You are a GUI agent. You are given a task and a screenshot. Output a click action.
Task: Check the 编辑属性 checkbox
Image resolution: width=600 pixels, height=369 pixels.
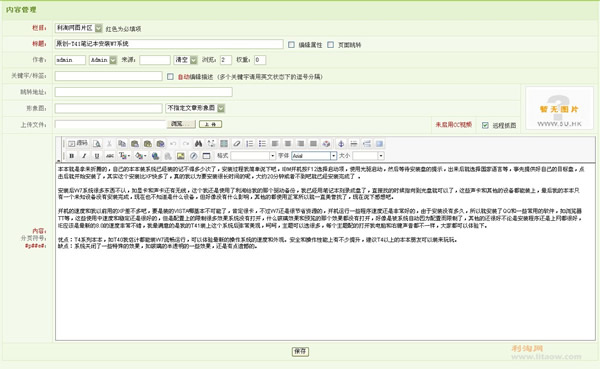292,45
